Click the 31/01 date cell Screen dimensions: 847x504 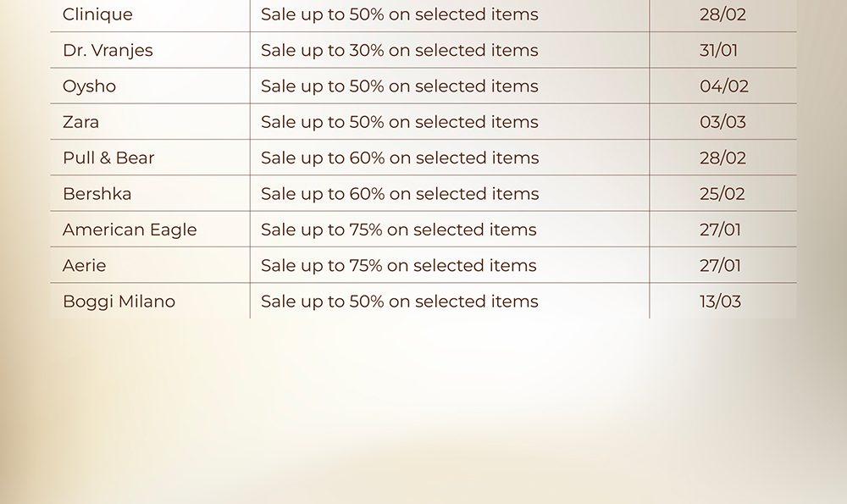[718, 50]
